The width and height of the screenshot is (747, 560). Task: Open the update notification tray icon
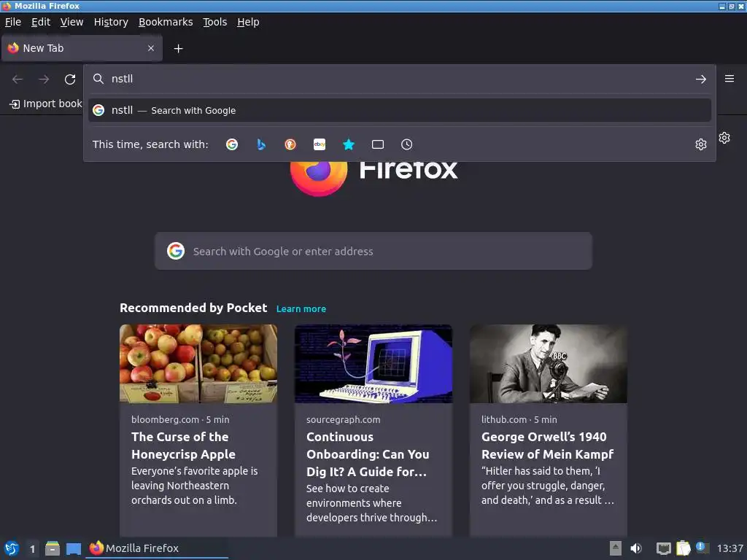[x=701, y=547]
